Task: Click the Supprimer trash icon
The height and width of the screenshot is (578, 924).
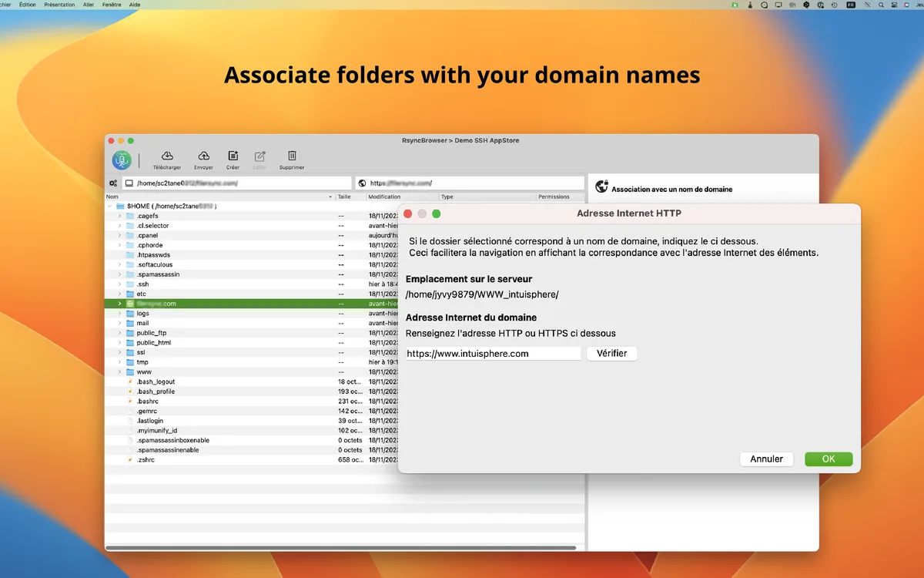Action: [292, 156]
